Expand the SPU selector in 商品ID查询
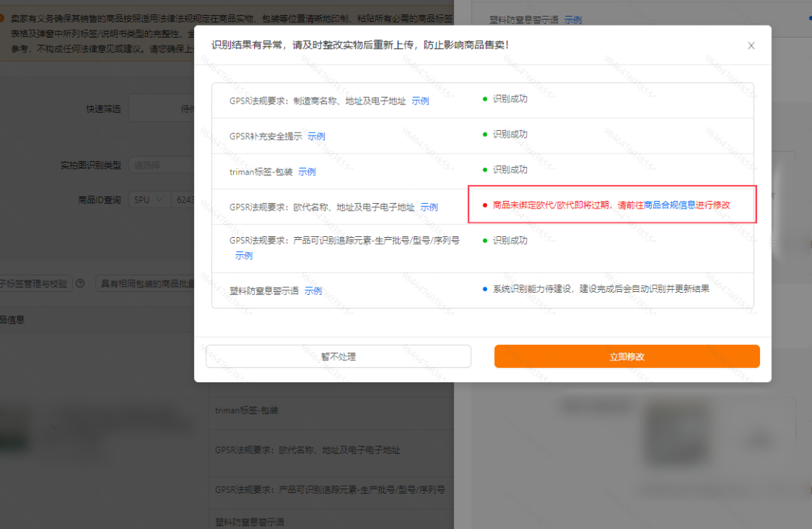Image resolution: width=812 pixels, height=529 pixels. point(150,200)
